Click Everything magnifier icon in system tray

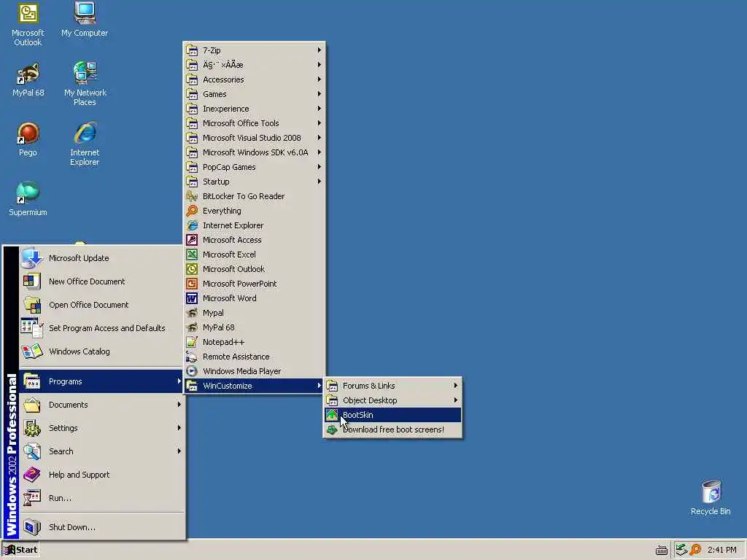coord(695,550)
